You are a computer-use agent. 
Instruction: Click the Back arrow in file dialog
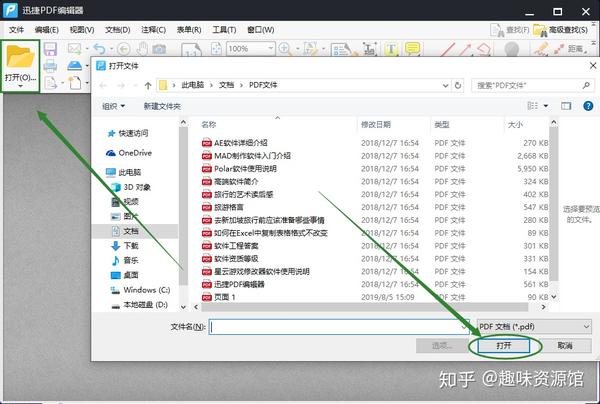tap(103, 85)
